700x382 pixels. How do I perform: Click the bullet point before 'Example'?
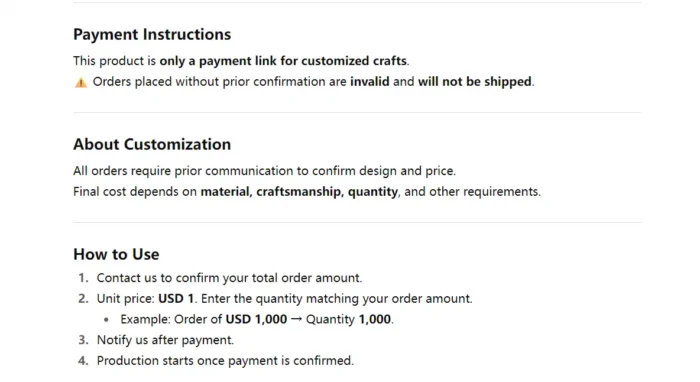point(106,320)
